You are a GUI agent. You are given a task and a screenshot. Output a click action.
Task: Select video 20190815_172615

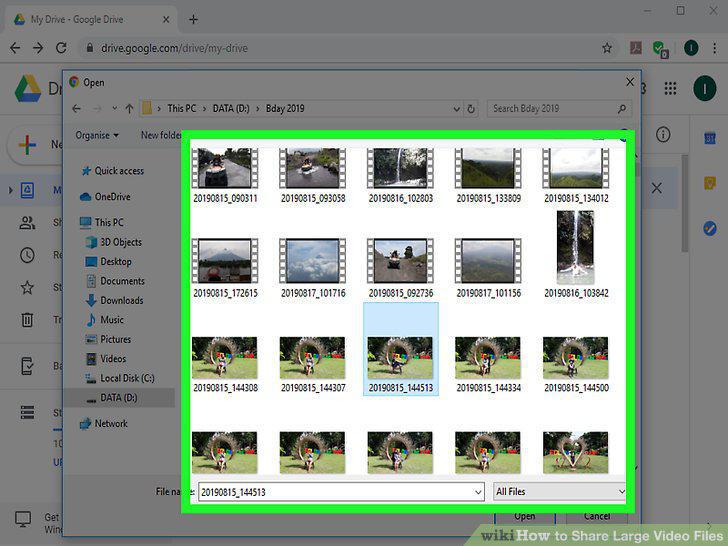225,268
